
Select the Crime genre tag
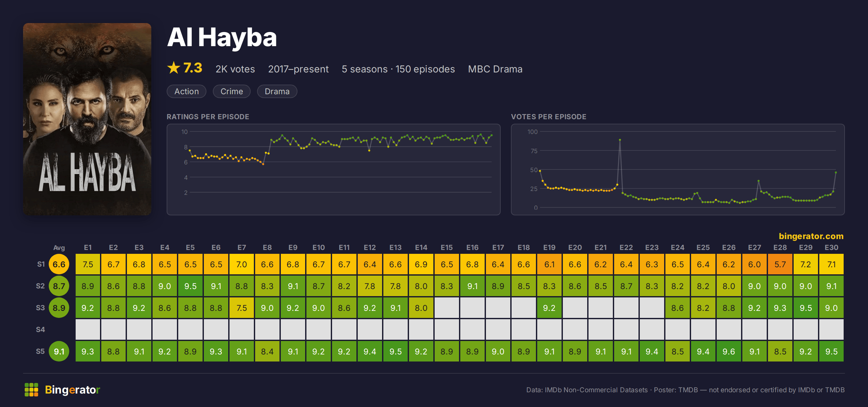(231, 91)
